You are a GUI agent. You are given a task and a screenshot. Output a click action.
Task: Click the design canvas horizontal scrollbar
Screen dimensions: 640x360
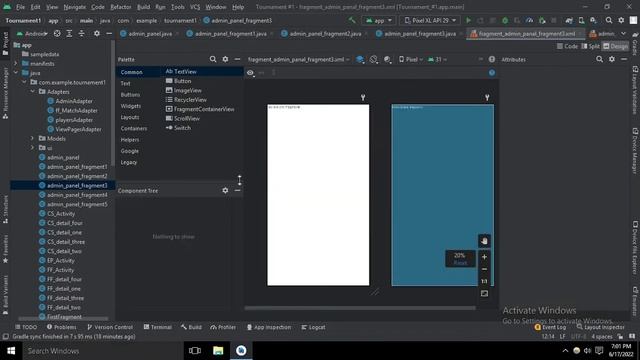point(360,308)
